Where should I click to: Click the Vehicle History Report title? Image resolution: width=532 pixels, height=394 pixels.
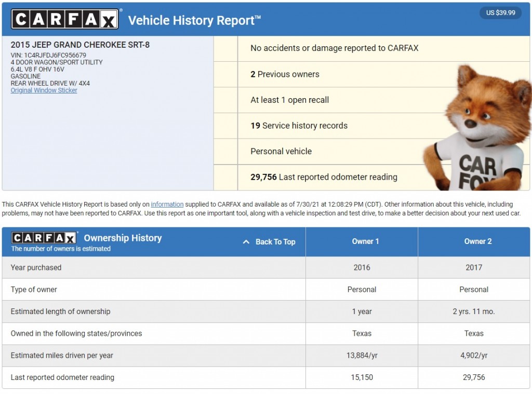pos(194,20)
